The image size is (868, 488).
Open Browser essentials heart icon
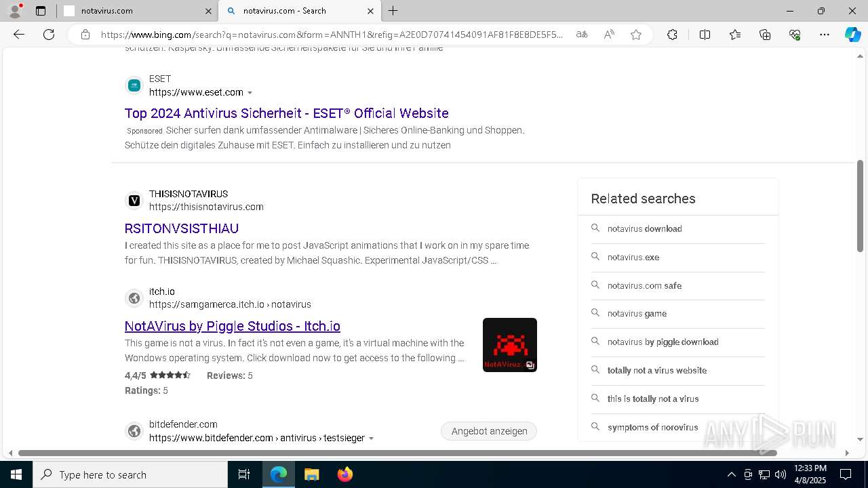point(795,35)
